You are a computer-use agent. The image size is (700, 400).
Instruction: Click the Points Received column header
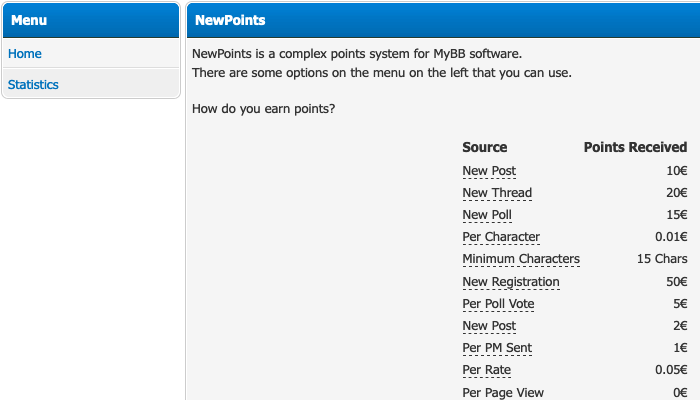635,147
